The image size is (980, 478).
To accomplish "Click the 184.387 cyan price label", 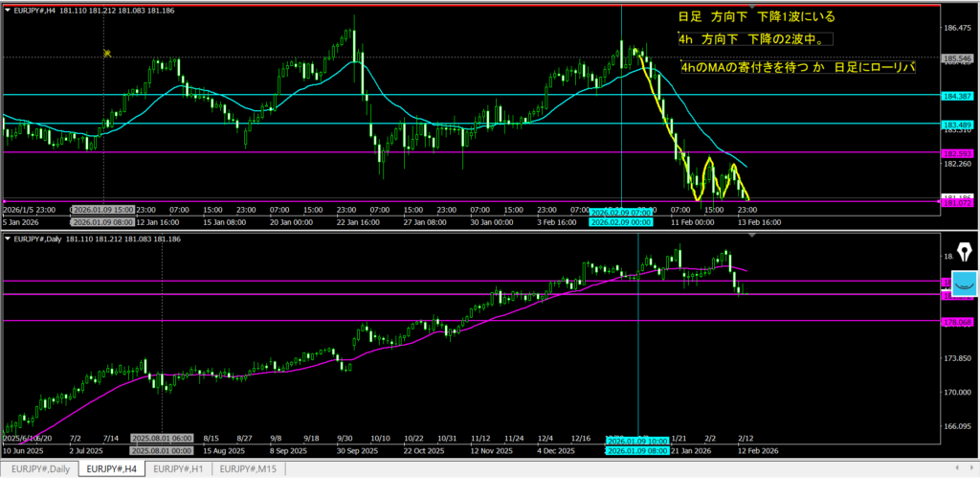I will point(958,96).
